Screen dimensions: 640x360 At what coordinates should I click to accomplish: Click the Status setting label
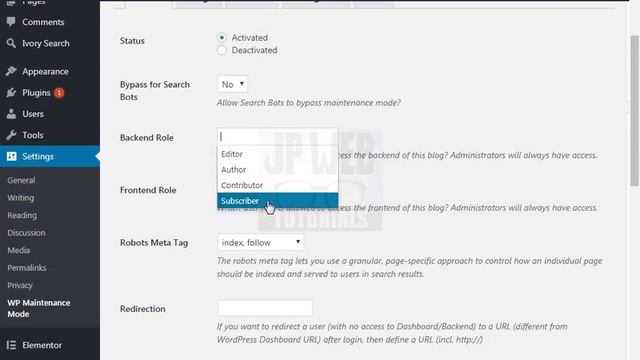coord(132,41)
